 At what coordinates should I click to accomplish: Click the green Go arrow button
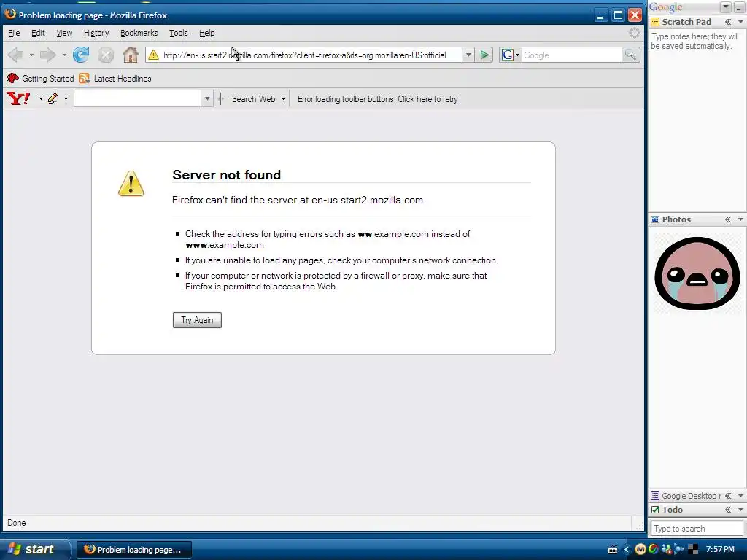click(484, 55)
